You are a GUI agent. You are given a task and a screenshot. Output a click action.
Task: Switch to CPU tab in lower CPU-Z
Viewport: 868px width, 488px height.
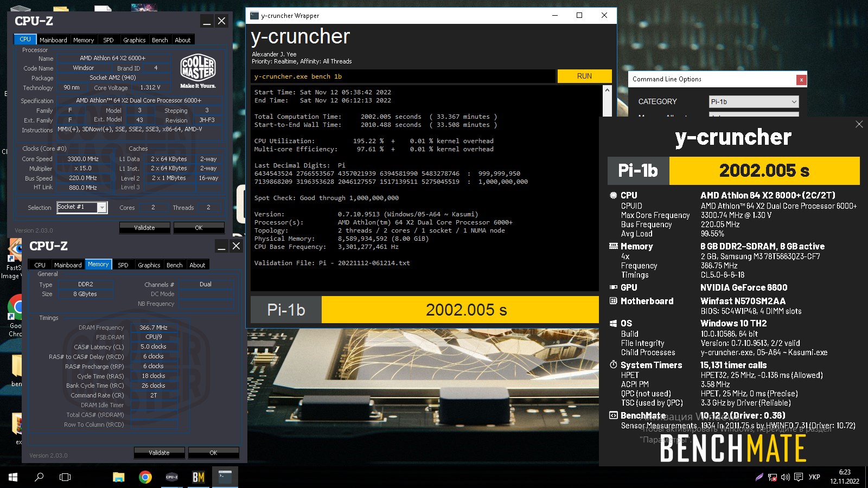coord(40,265)
